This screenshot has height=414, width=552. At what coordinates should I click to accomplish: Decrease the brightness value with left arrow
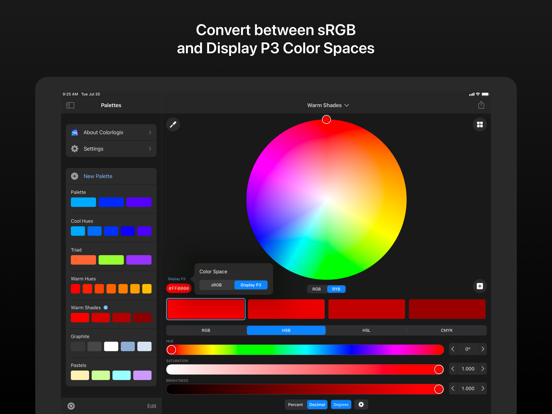pos(453,388)
